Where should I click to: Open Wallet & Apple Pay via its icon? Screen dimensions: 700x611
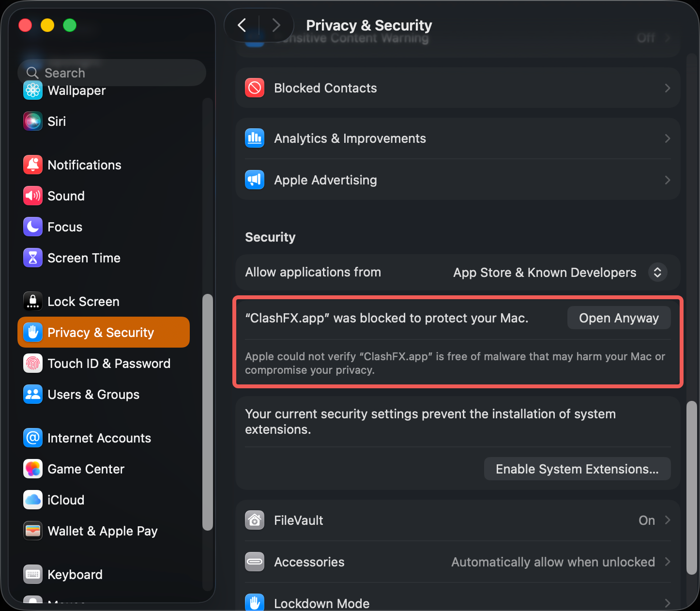click(32, 531)
